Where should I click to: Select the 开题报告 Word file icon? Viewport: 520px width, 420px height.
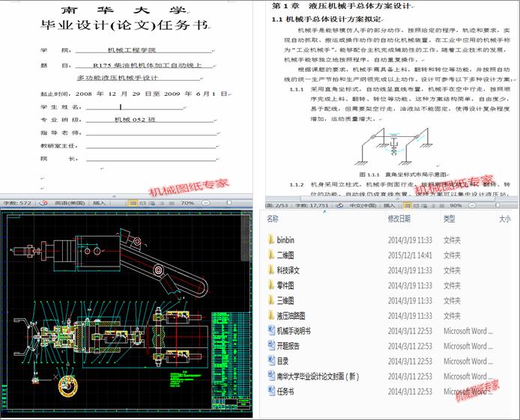(271, 345)
